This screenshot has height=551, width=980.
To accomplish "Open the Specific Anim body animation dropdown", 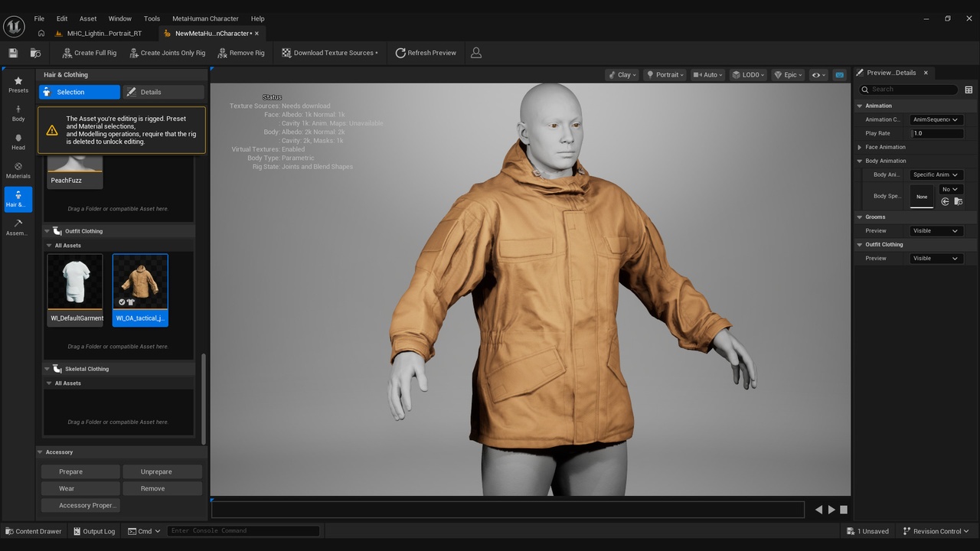I will tap(936, 174).
